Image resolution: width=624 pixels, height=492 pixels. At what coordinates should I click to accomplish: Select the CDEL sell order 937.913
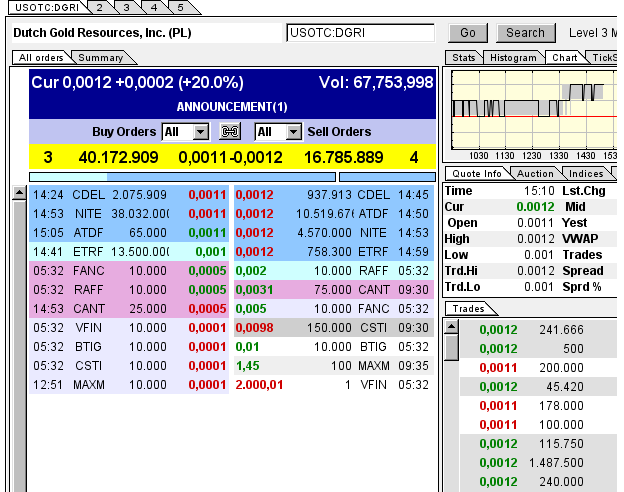point(333,195)
